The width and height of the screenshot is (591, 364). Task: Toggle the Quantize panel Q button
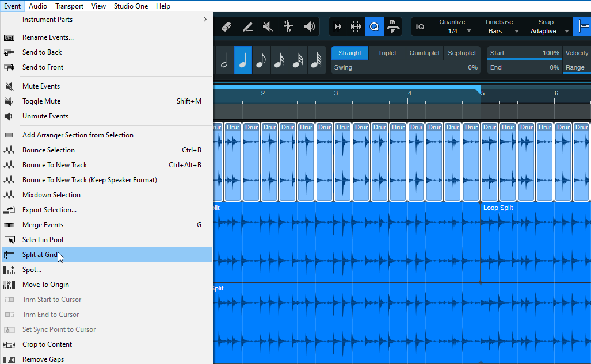tap(374, 26)
